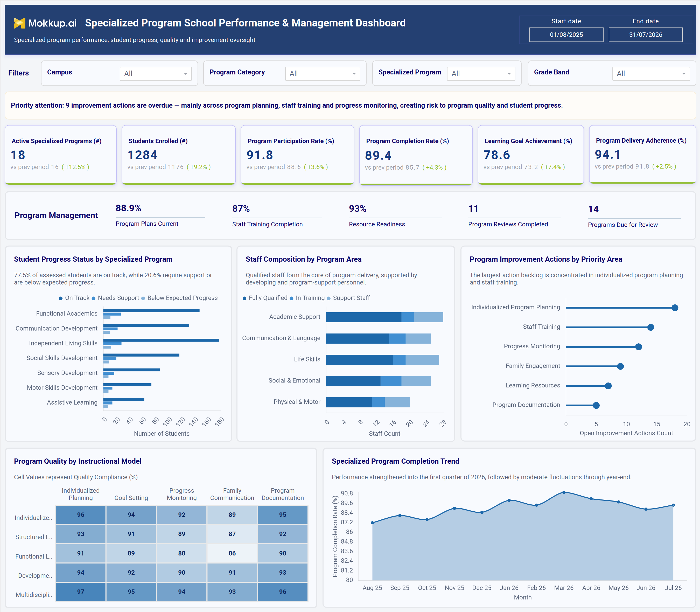Click the Independent Living Skills On Track bar

[x=161, y=340]
